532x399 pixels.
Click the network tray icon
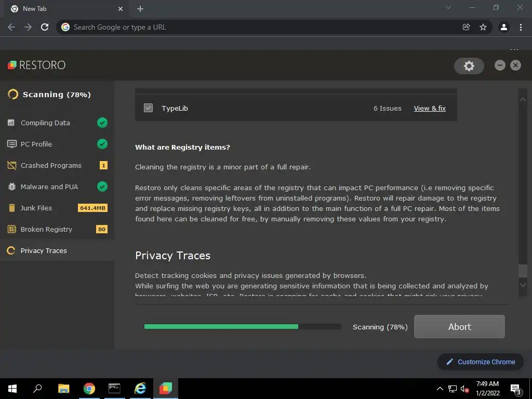pyautogui.click(x=452, y=389)
